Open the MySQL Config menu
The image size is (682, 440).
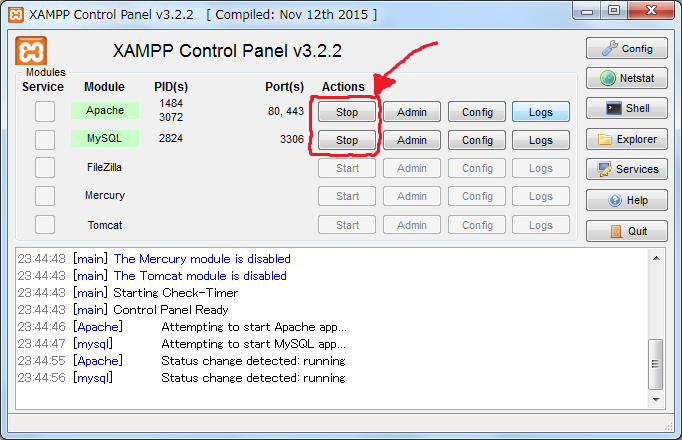(x=477, y=140)
